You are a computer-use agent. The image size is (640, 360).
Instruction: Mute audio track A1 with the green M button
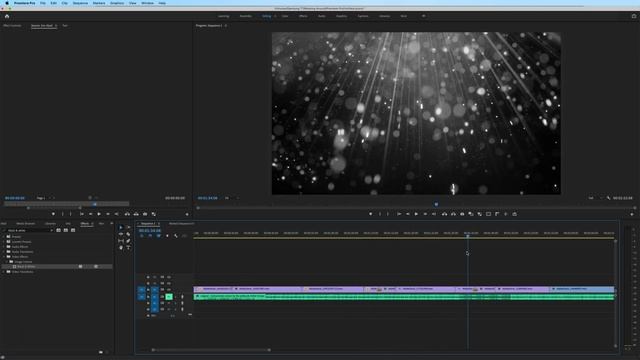click(x=169, y=297)
